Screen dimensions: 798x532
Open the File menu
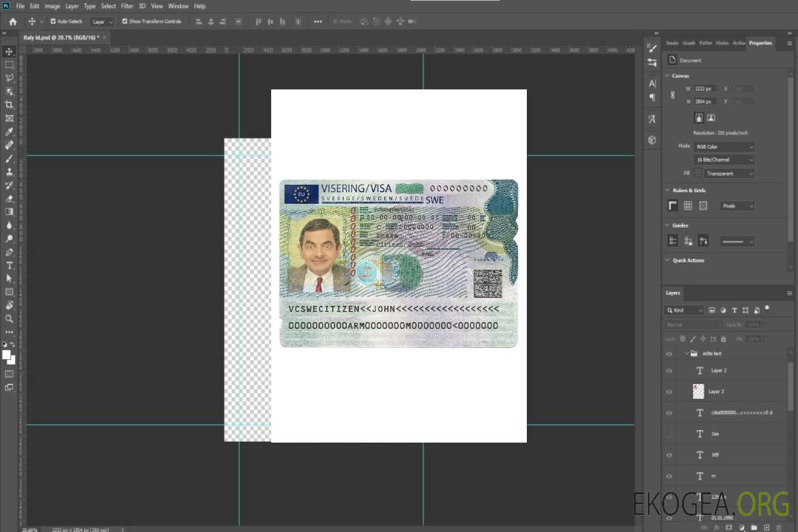[x=20, y=6]
